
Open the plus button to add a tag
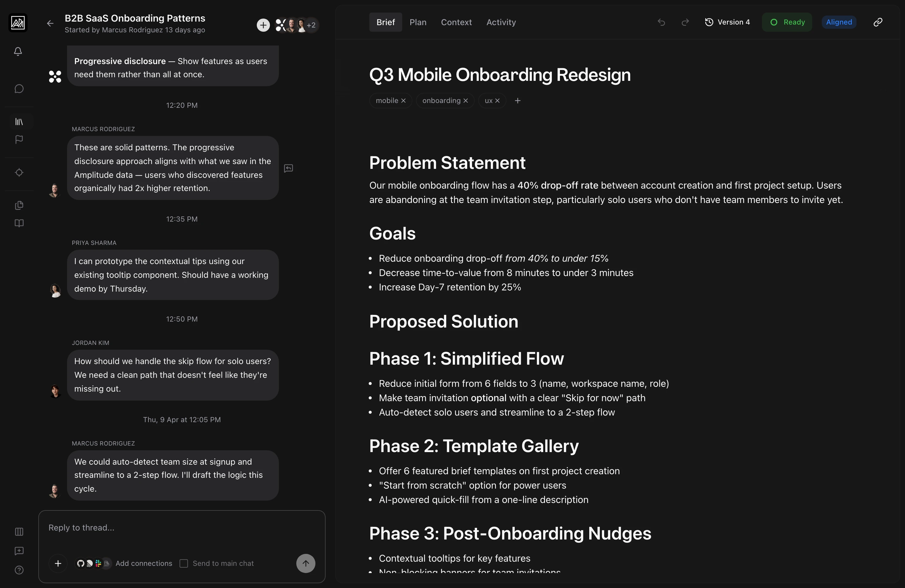(517, 100)
